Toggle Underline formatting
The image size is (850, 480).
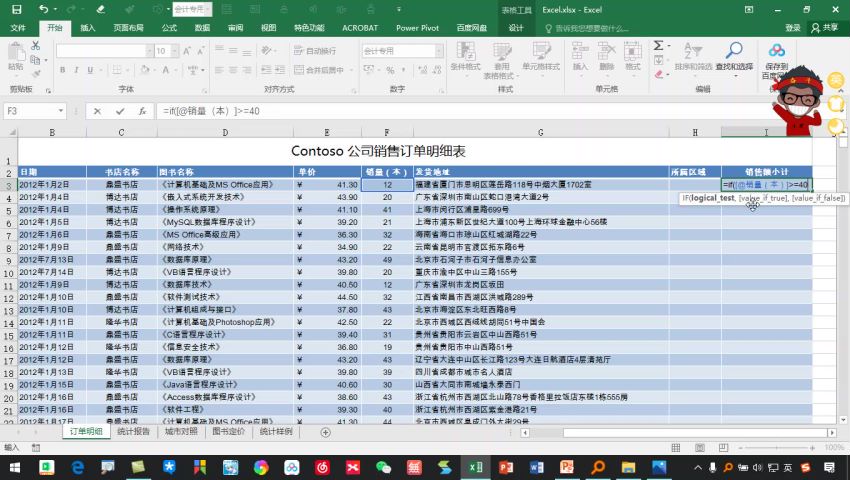[x=90, y=70]
